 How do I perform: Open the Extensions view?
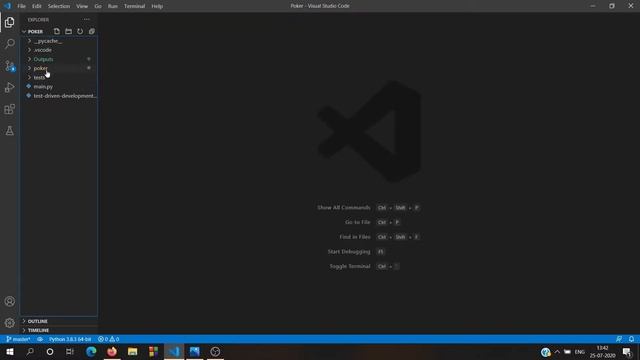coord(9,109)
